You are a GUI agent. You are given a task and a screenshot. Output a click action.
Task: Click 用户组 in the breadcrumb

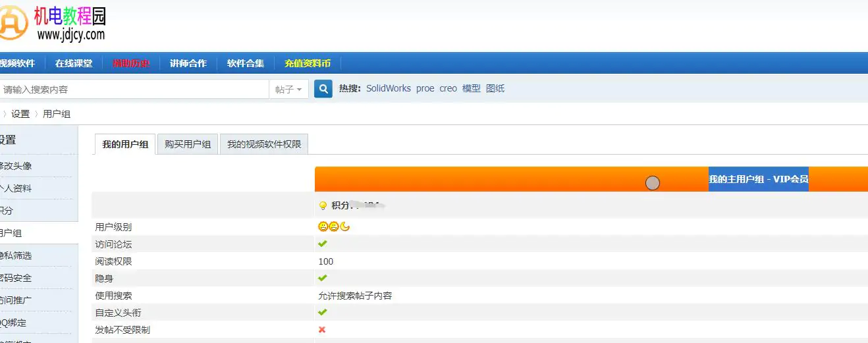(57, 114)
